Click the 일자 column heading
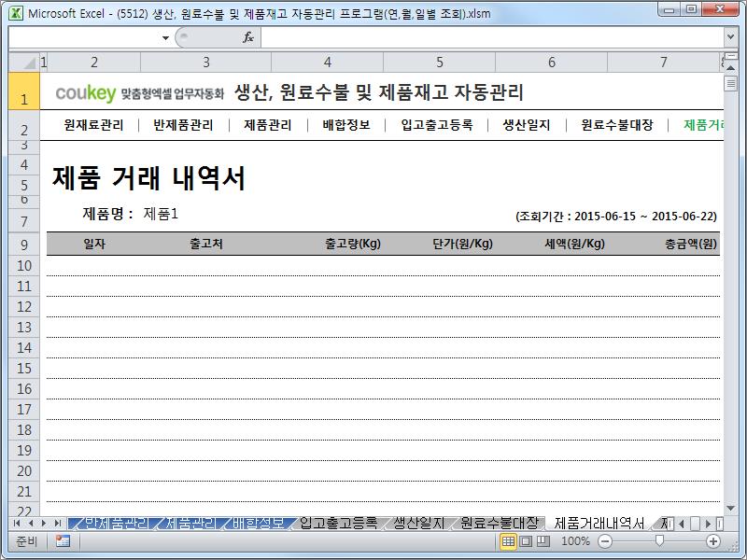Viewport: 747px width, 560px height. click(94, 244)
